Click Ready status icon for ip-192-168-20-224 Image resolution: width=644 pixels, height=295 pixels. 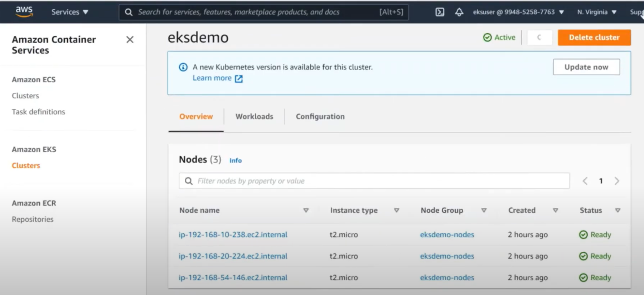click(x=583, y=256)
